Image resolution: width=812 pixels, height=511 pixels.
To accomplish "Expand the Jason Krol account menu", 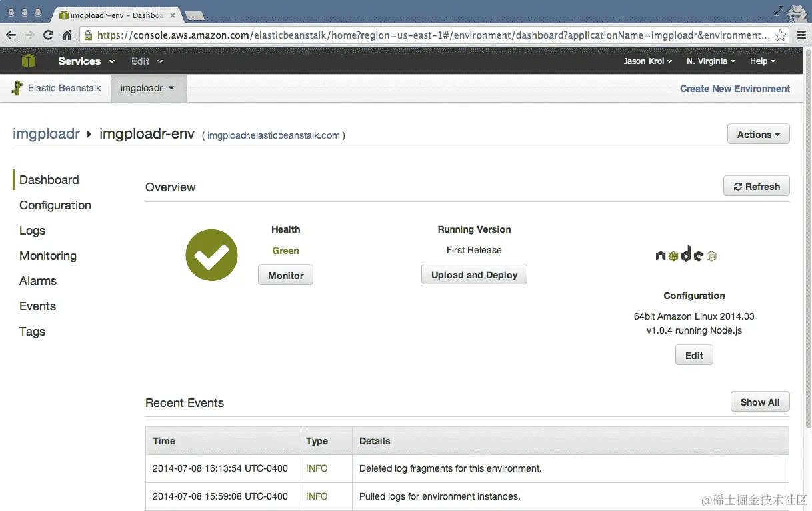I will coord(648,61).
